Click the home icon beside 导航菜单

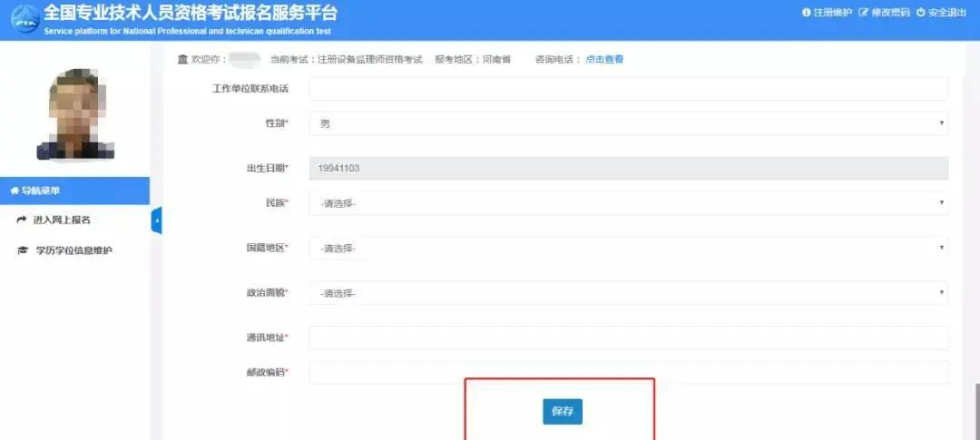tap(14, 191)
